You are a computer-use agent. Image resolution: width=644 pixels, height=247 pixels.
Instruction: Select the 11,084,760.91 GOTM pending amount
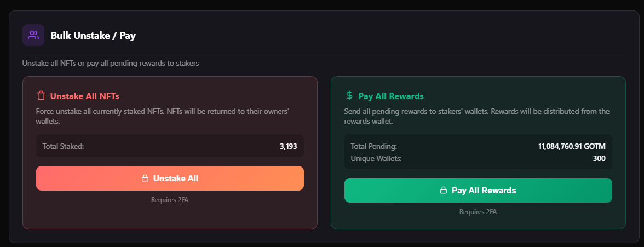coord(572,146)
